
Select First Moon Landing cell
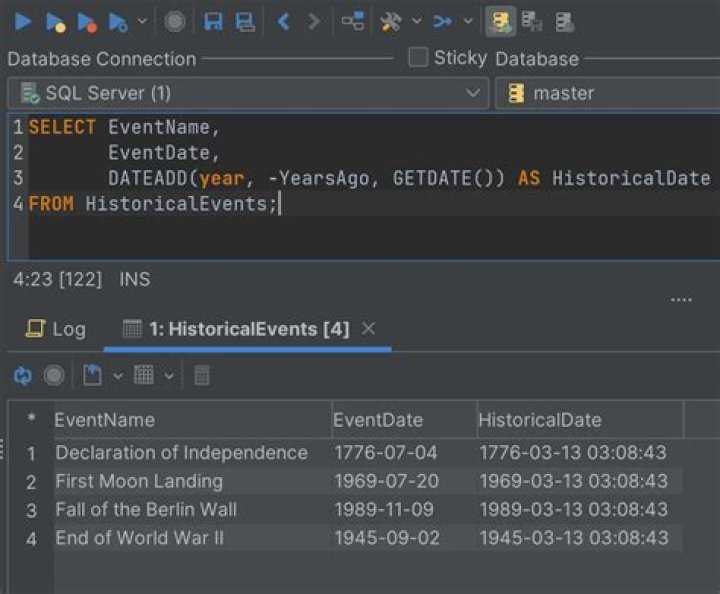point(192,482)
